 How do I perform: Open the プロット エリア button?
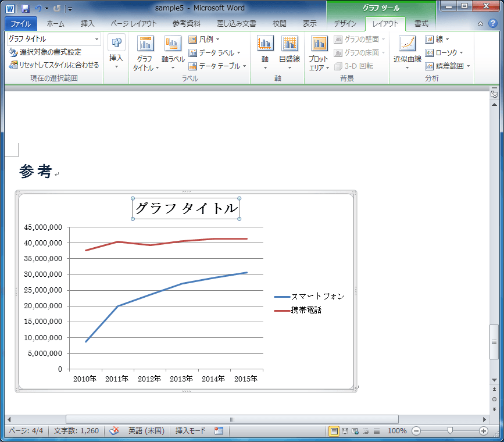pyautogui.click(x=319, y=53)
